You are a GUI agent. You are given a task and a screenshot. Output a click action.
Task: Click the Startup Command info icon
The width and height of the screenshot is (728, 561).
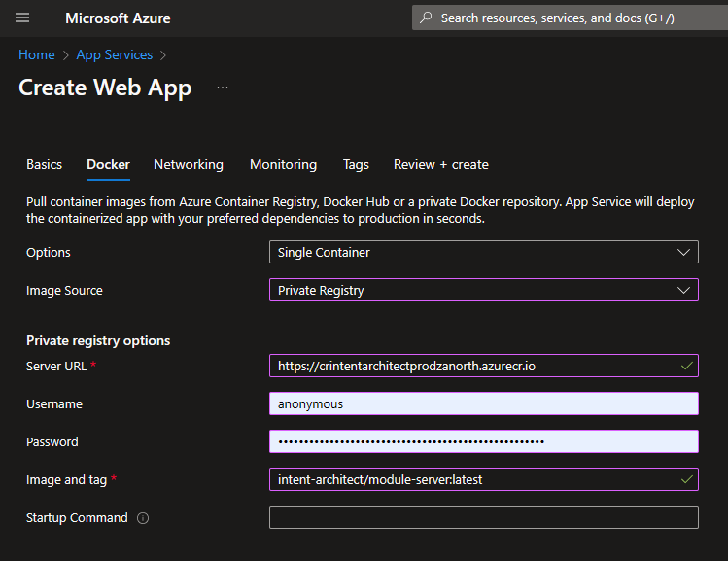(143, 518)
